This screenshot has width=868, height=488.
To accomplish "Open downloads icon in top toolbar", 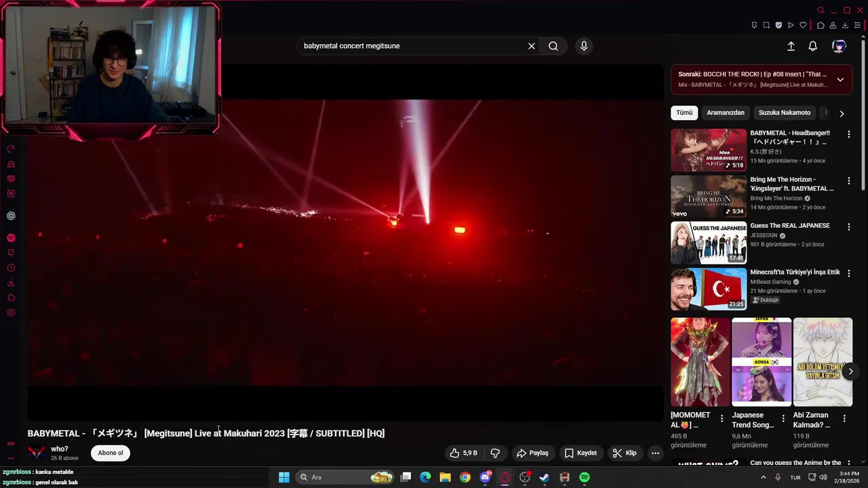I will click(x=845, y=25).
